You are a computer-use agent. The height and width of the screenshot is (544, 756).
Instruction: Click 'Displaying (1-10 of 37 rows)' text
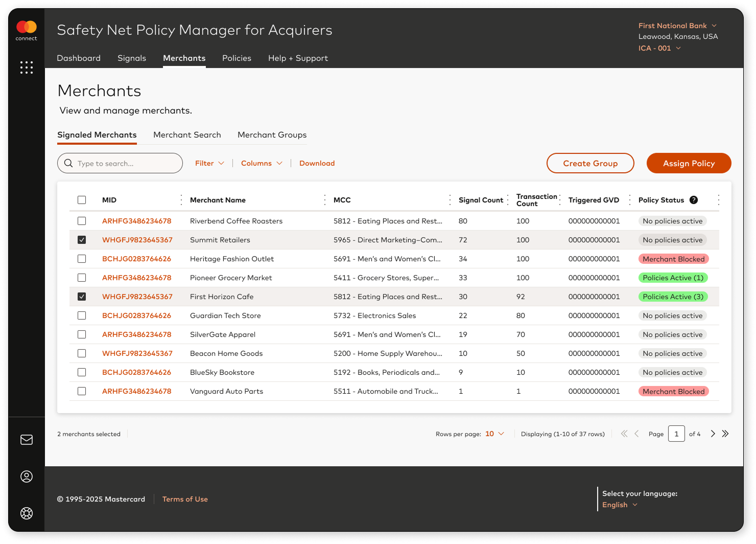click(563, 434)
